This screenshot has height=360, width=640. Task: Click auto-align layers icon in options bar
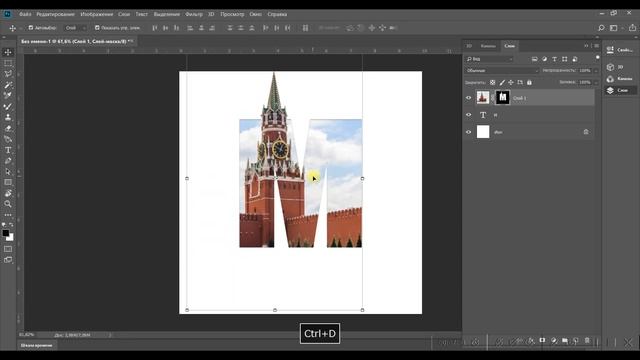(x=305, y=28)
